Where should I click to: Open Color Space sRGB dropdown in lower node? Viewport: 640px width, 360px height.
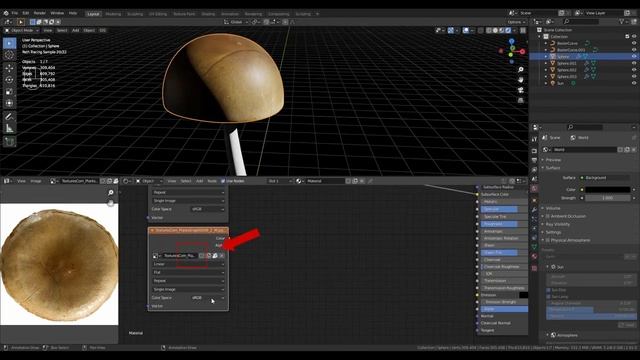point(208,298)
